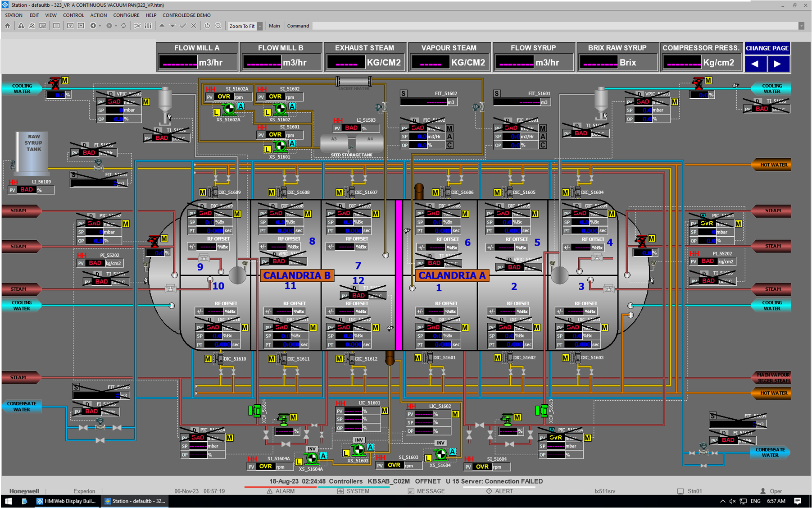Toggle the A mode badge on XS_51601
The height and width of the screenshot is (508, 812).
[x=292, y=143]
